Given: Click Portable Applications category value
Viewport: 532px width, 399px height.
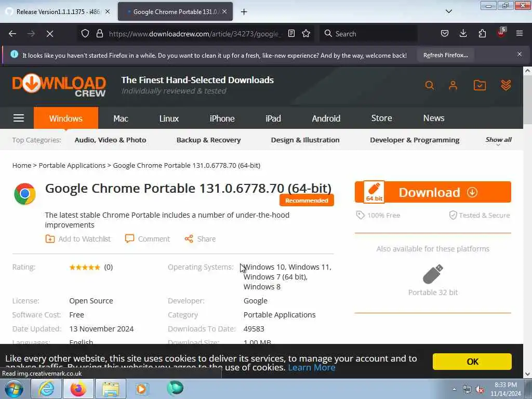Looking at the screenshot, I should (280, 315).
